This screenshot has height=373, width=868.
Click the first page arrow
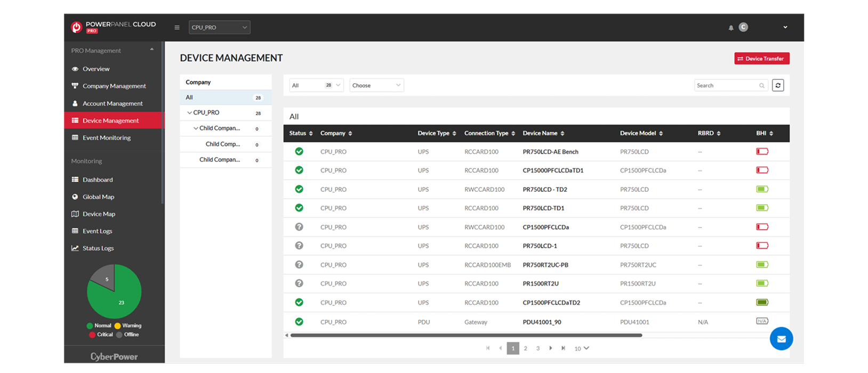[x=488, y=348]
